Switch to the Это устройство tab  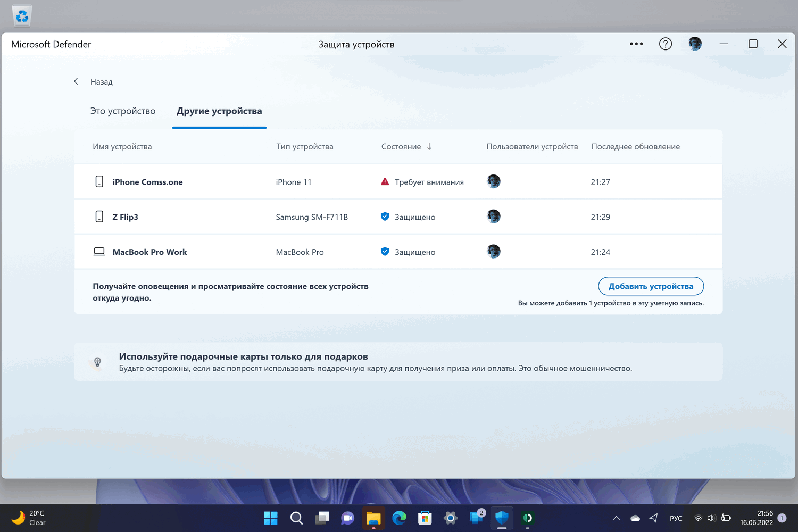[123, 111]
